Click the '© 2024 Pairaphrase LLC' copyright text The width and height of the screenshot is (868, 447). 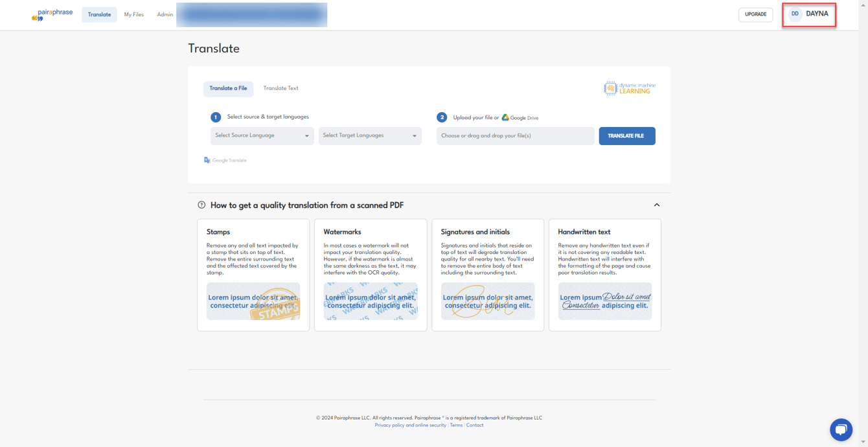[429, 418]
